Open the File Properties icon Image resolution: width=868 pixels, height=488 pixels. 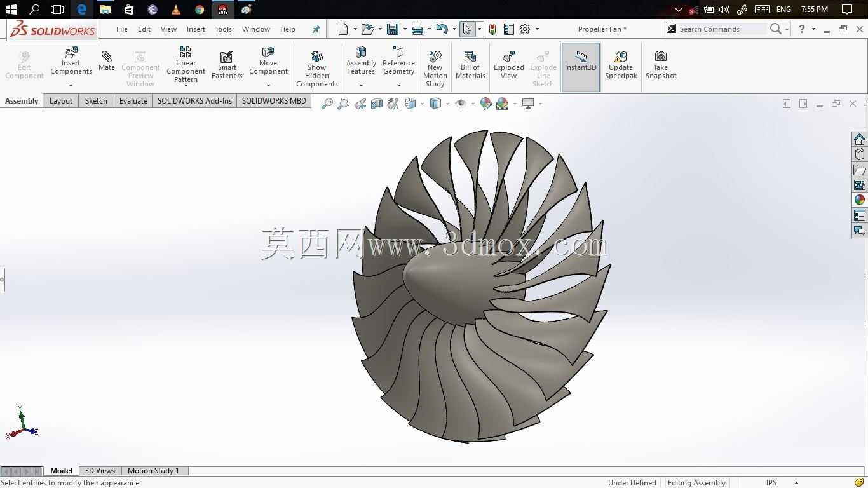[509, 29]
